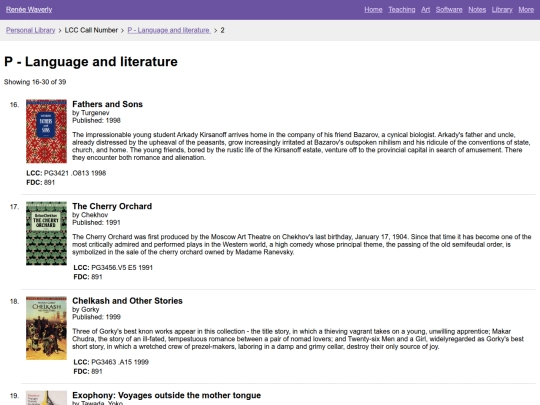Screen dimensions: 540x405
Task: Open the Exophony cover thumbnail
Action: [x=46, y=398]
